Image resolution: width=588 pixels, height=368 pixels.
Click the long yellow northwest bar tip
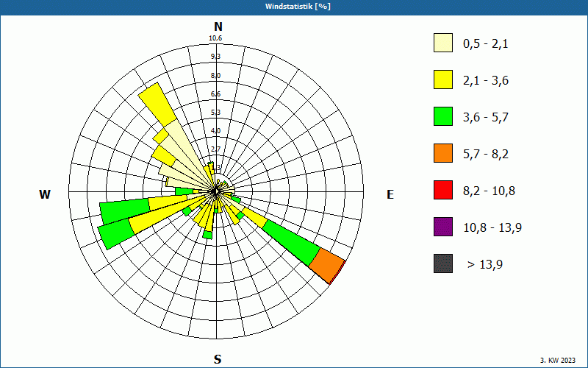[157, 105]
